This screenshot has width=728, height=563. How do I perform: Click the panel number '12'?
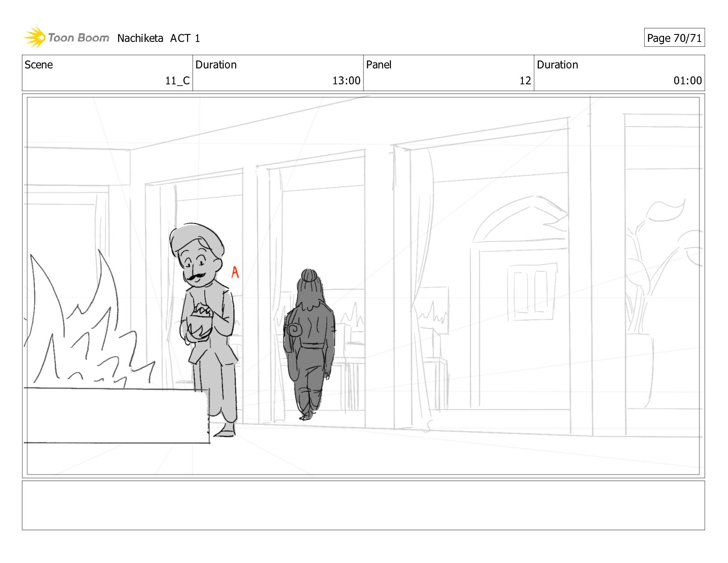(525, 81)
